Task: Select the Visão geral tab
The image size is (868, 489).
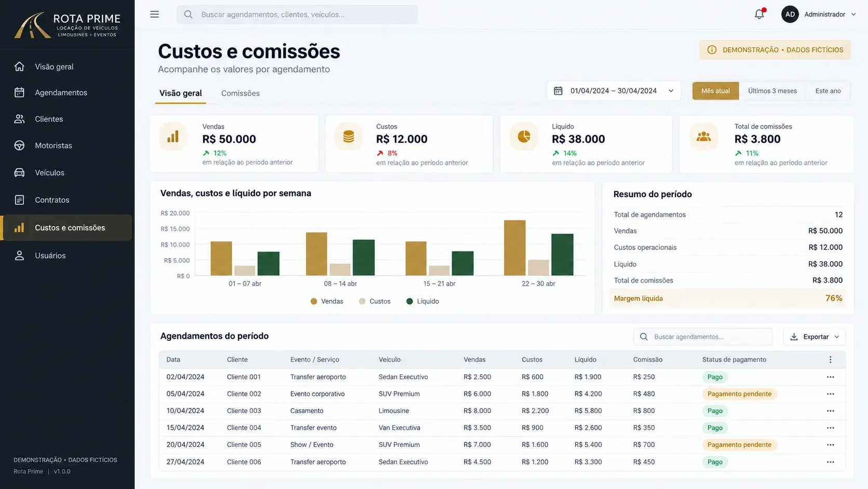Action: point(181,94)
